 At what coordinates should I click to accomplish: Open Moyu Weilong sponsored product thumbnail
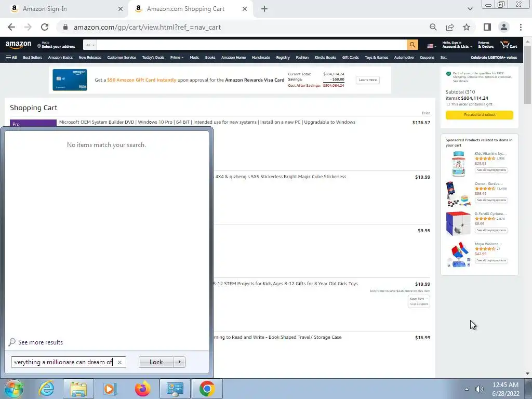(x=458, y=255)
